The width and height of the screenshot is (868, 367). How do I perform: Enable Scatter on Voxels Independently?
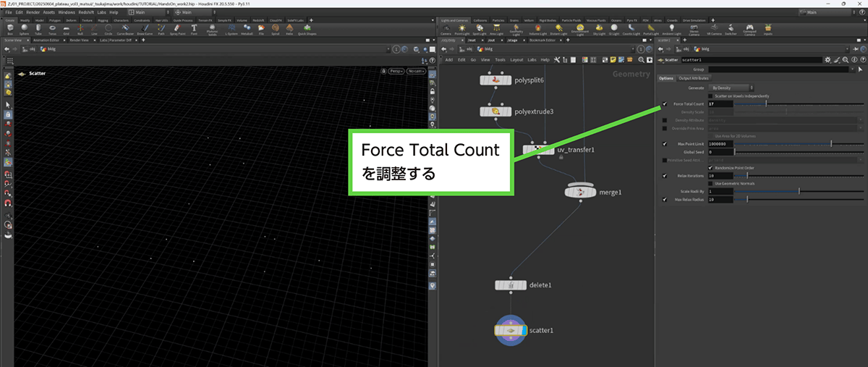(x=710, y=96)
